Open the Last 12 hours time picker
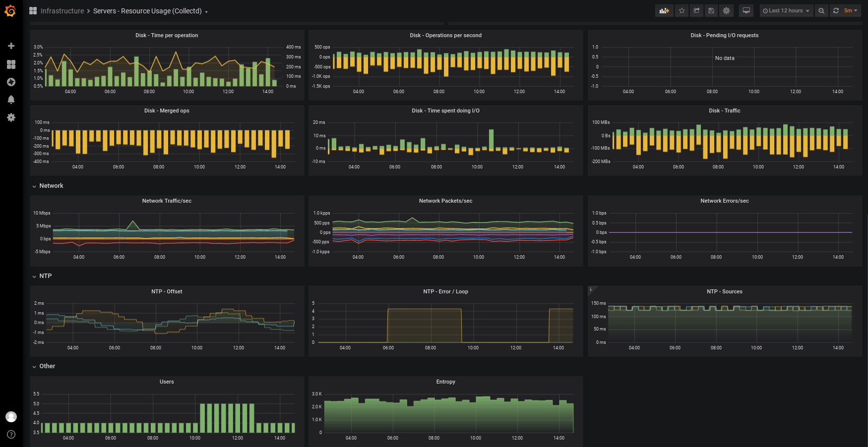This screenshot has height=447, width=868. [786, 11]
